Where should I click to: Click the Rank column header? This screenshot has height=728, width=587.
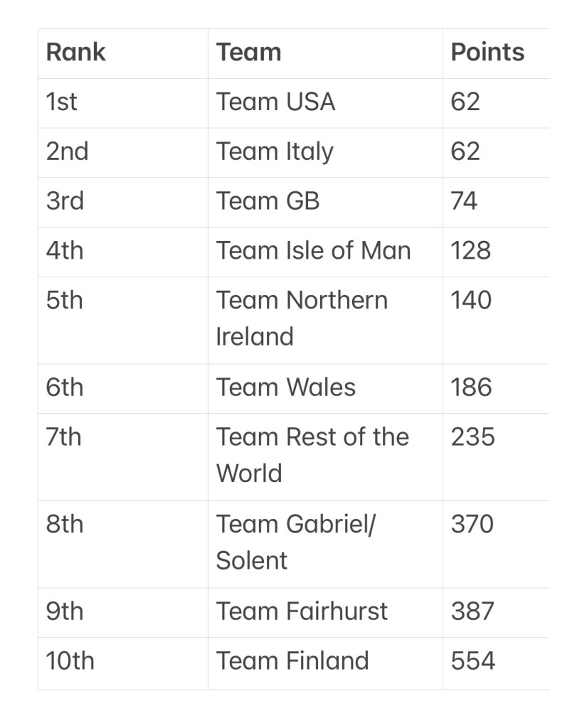(75, 53)
